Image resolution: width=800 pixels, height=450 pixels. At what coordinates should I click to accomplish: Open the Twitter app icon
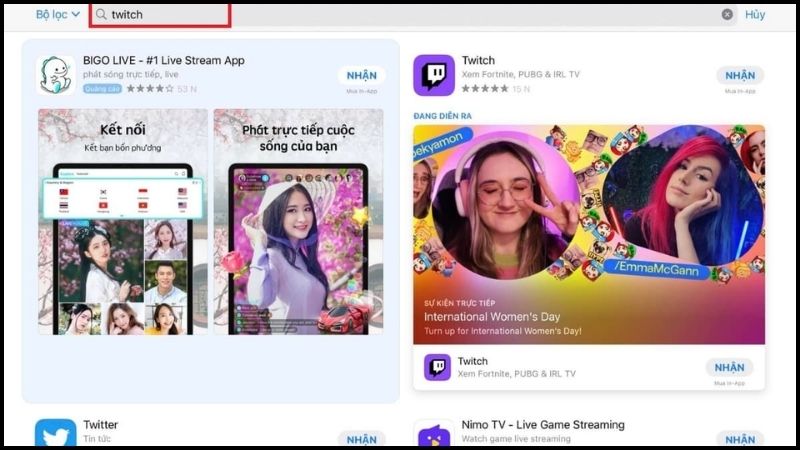56,434
